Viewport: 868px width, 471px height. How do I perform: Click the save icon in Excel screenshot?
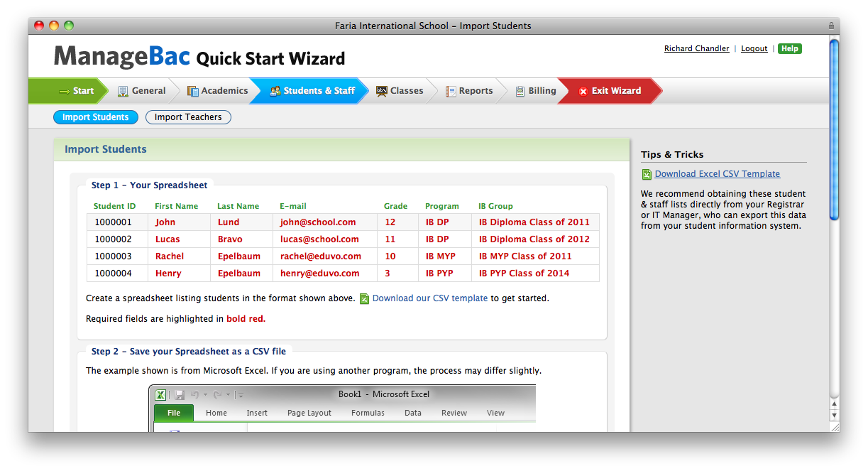[x=180, y=395]
